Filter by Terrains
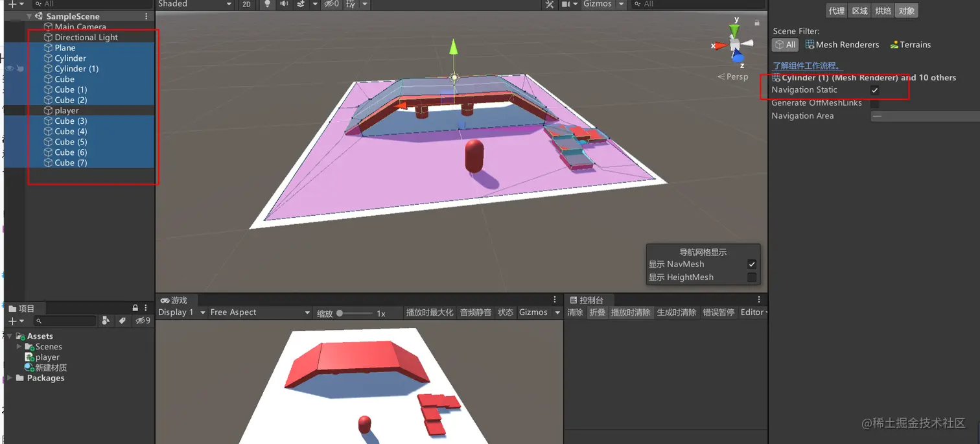The height and width of the screenshot is (444, 980). tap(910, 45)
